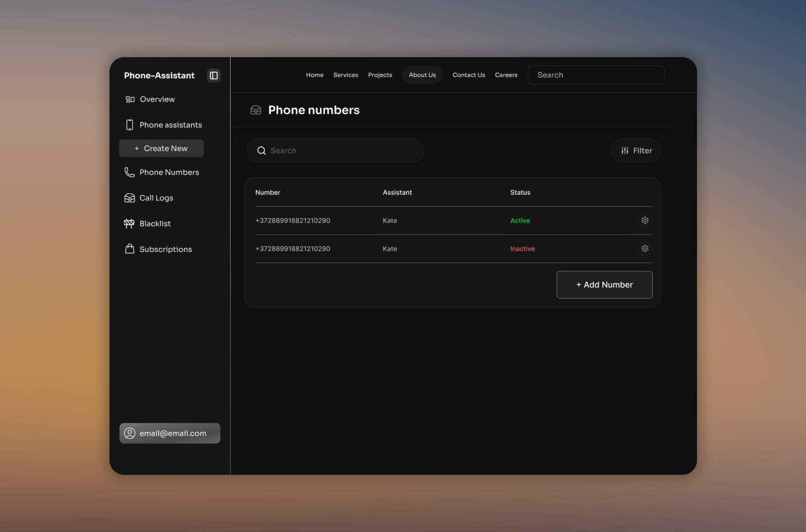Click the search magnifier in the table search bar
Viewport: 806px width, 532px height.
coord(261,150)
